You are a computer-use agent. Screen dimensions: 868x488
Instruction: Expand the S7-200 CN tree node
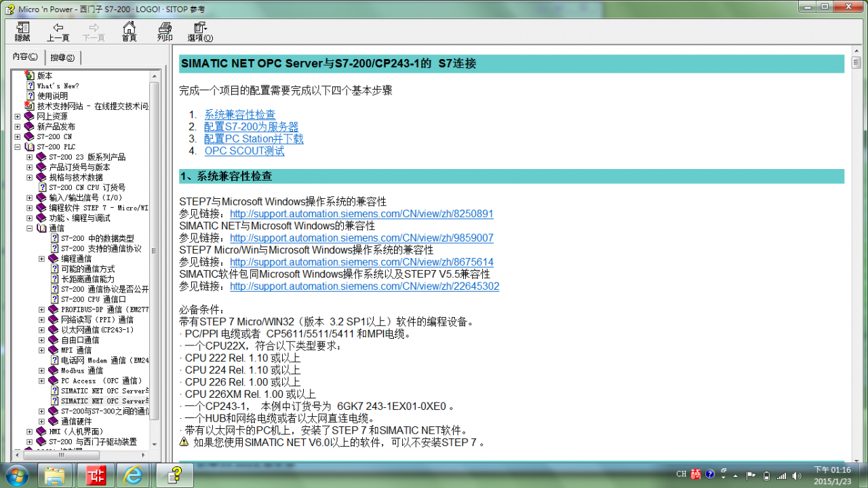pyautogui.click(x=18, y=136)
